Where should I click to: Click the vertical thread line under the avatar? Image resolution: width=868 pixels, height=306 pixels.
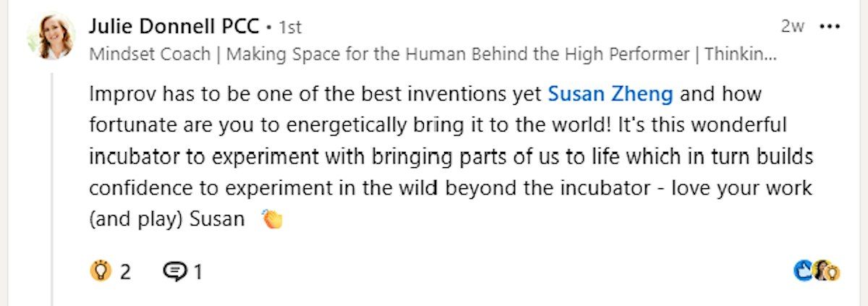click(51, 188)
